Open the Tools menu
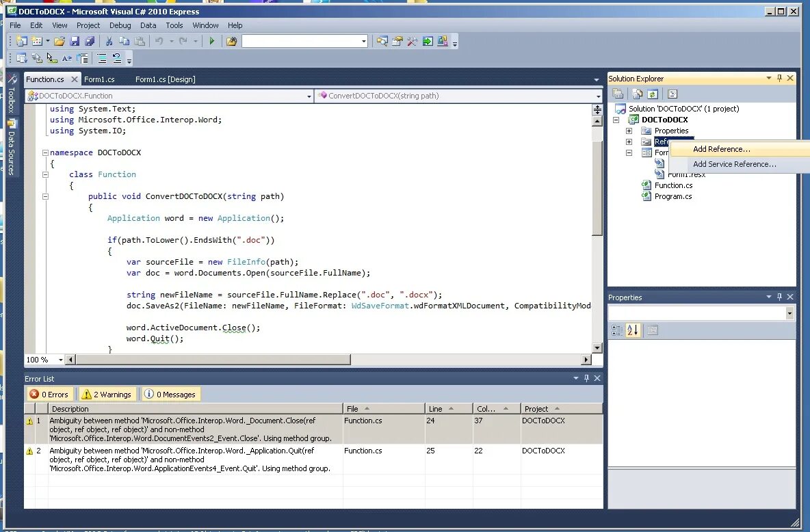 coord(174,25)
